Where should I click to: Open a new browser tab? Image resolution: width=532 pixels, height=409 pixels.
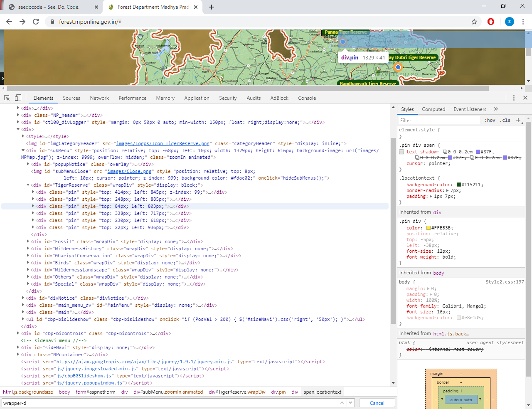coord(212,7)
